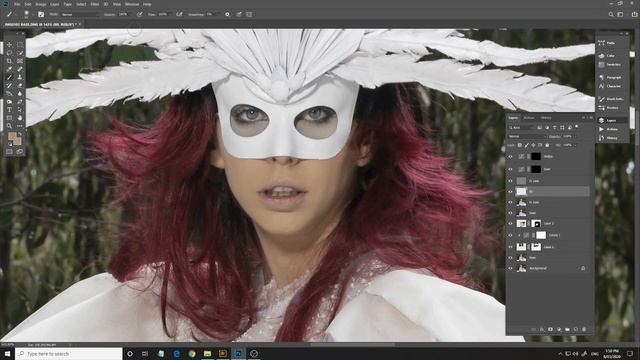The height and width of the screenshot is (360, 640).
Task: Open the layer filter kind dropdown
Action: [x=521, y=127]
